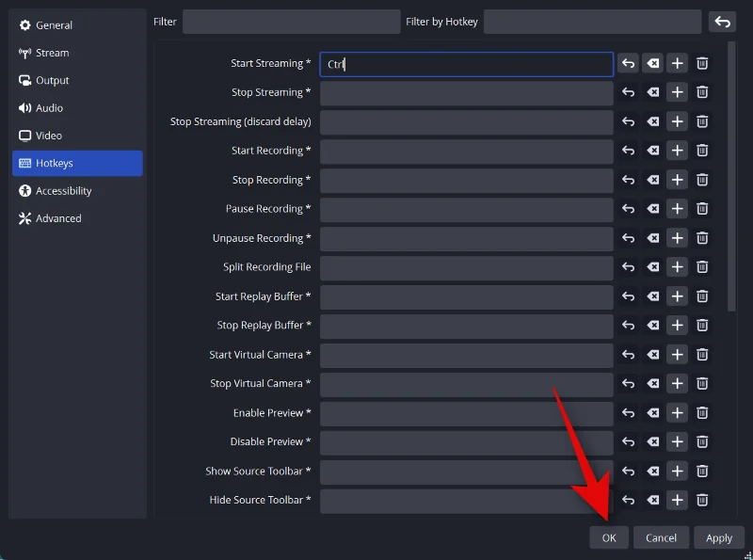This screenshot has width=753, height=560.
Task: Open the Output settings section
Action: tap(77, 80)
